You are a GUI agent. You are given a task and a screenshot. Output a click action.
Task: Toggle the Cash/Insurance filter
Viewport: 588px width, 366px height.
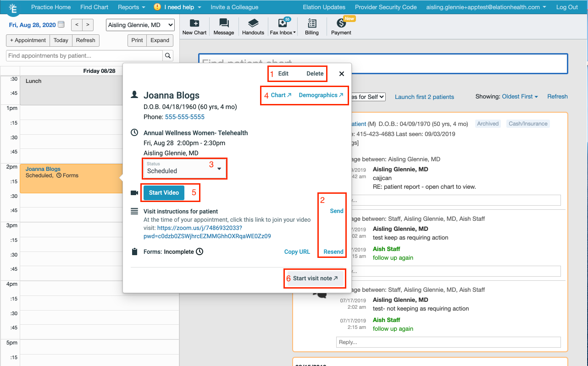[x=527, y=123]
